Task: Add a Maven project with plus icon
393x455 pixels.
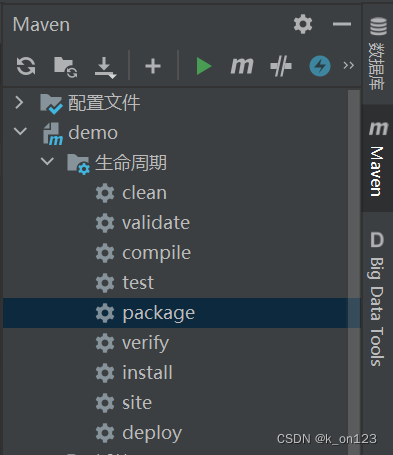Action: [x=153, y=66]
